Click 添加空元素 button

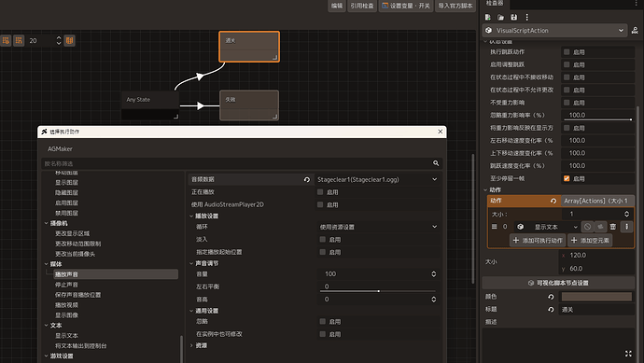pos(590,240)
